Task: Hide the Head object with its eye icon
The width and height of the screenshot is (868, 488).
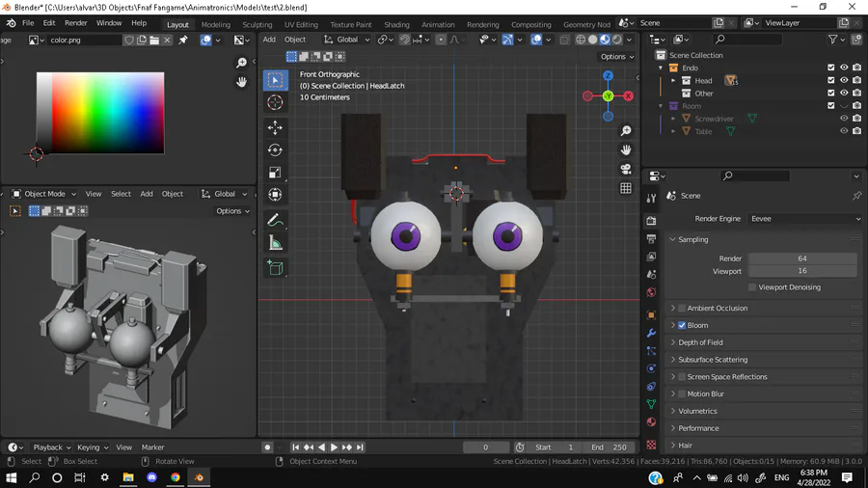Action: [844, 81]
